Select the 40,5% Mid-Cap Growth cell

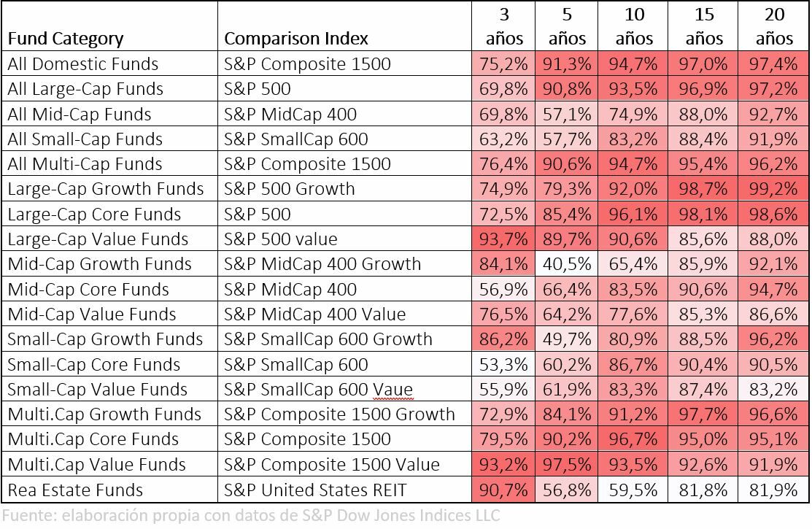coord(568,264)
